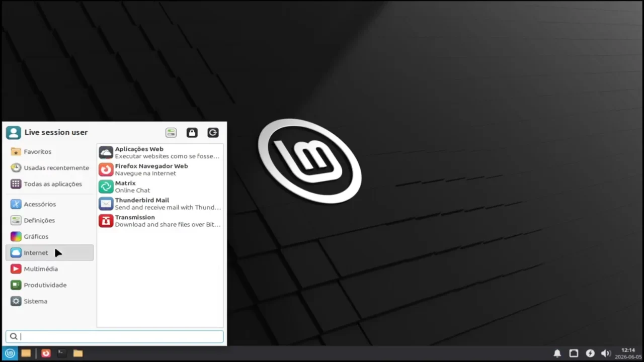This screenshot has width=644, height=362.
Task: Select the Sistema category
Action: 49,301
